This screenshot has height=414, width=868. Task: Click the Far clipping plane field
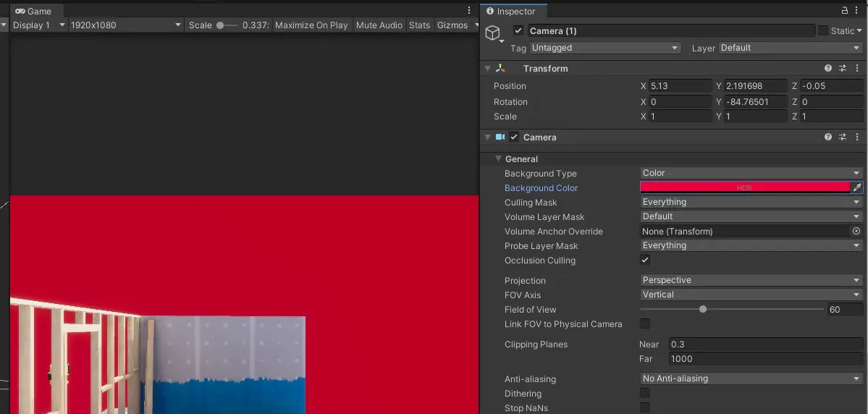[766, 359]
